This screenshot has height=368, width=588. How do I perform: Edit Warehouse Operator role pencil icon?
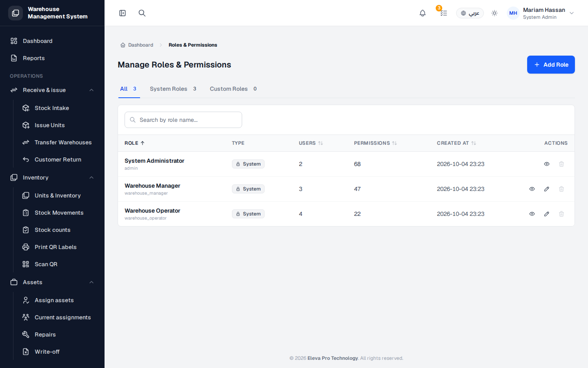coord(547,214)
